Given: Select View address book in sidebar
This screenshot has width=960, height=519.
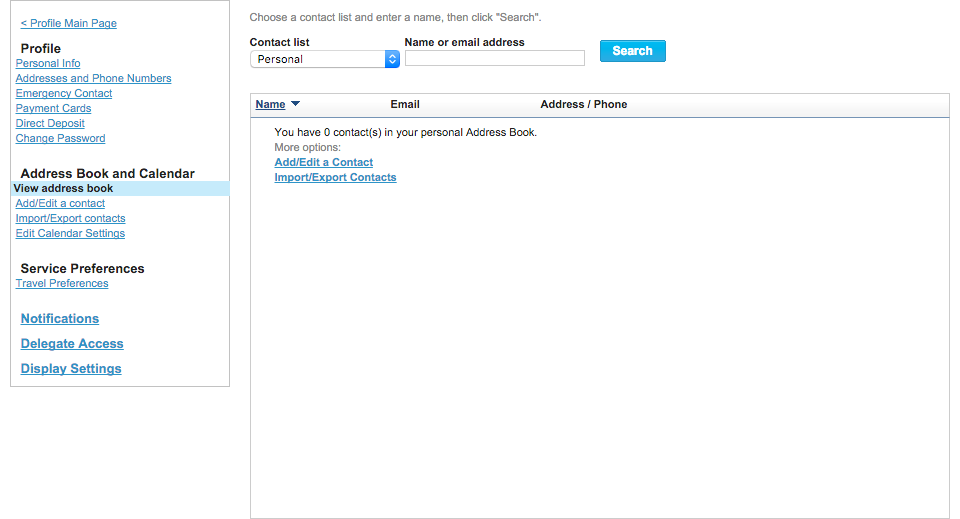Looking at the screenshot, I should (120, 189).
